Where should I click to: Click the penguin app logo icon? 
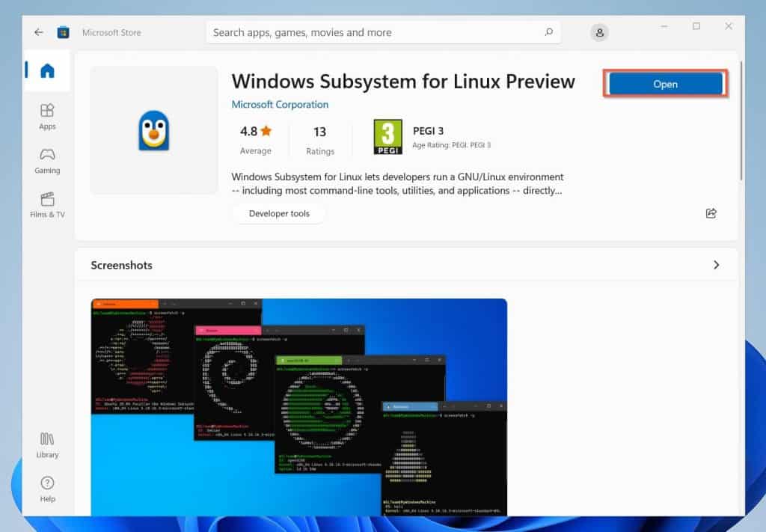click(154, 130)
